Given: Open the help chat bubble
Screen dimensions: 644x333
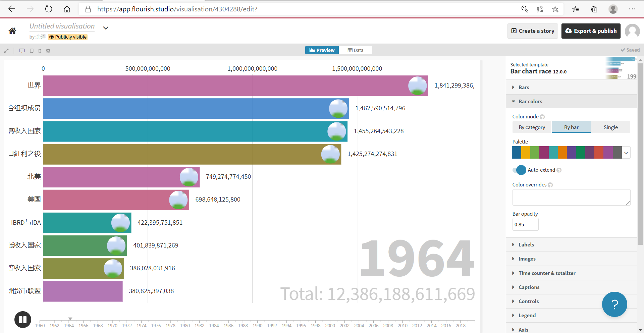Looking at the screenshot, I should tap(614, 304).
